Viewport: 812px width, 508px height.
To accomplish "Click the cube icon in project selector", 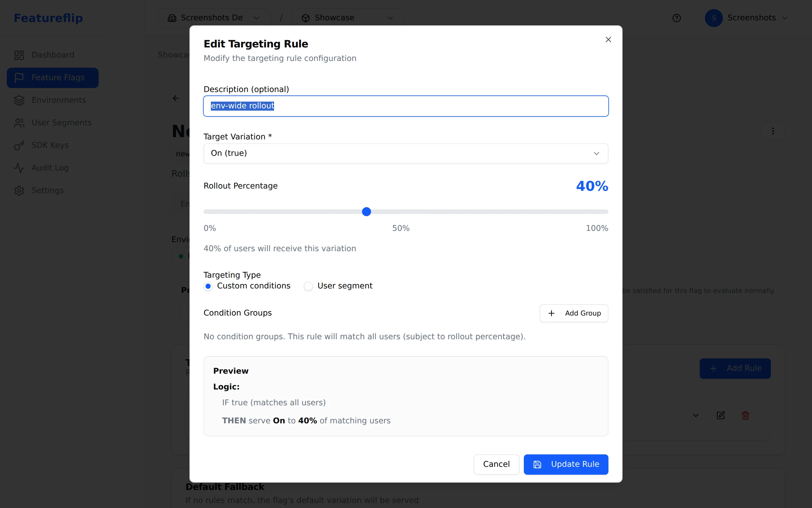I will pyautogui.click(x=305, y=18).
